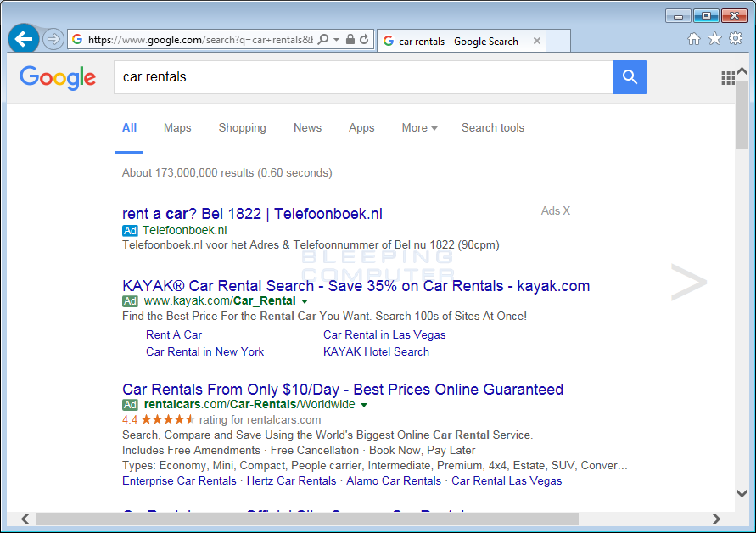
Task: Minimize the browser window
Action: tap(679, 16)
